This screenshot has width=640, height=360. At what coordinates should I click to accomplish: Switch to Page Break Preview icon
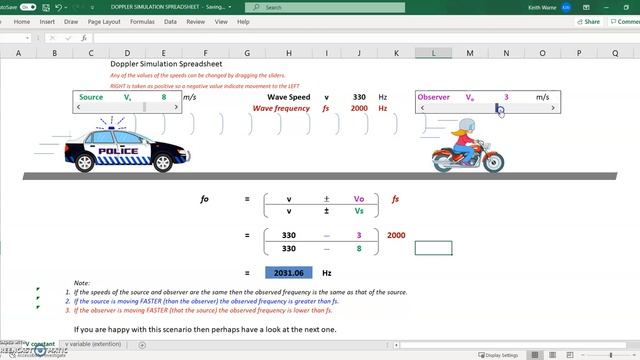570,355
